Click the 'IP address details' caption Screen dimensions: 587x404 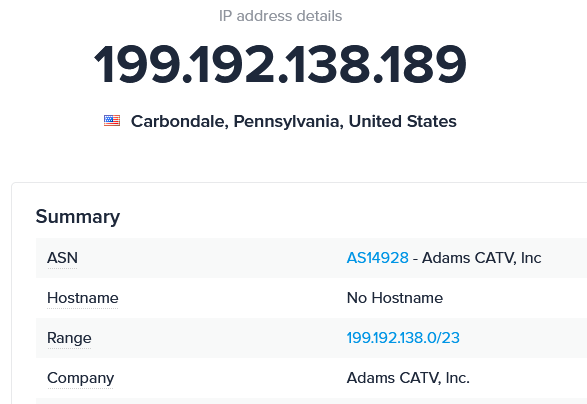(x=280, y=16)
